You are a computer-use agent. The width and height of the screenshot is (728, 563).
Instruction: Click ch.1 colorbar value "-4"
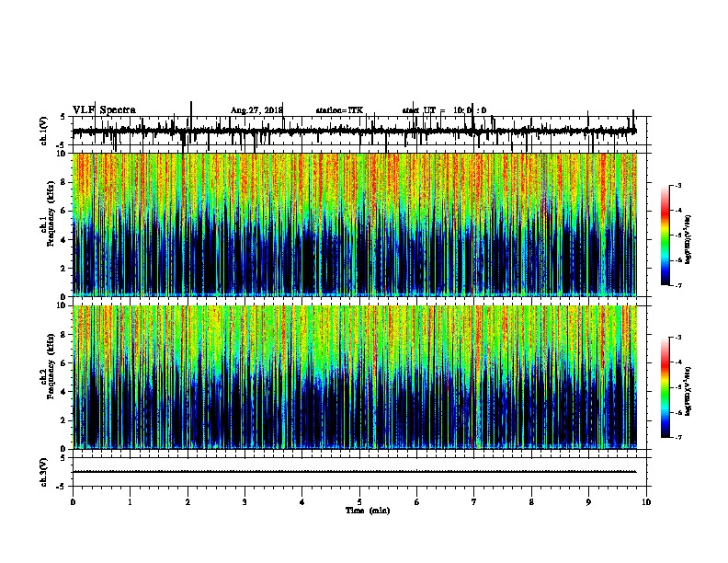[678, 211]
